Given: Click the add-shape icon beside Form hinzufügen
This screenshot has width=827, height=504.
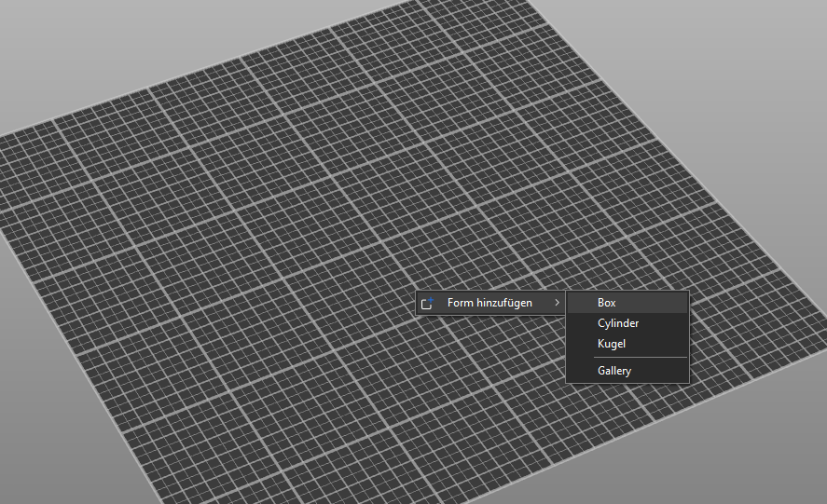Looking at the screenshot, I should [x=427, y=303].
